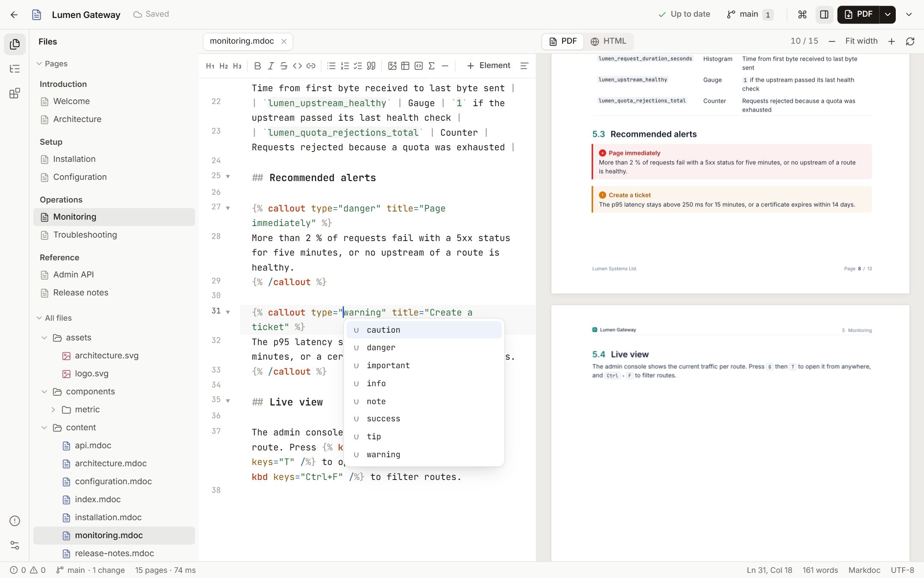Export using the PDF button
924x578 pixels.
click(858, 15)
